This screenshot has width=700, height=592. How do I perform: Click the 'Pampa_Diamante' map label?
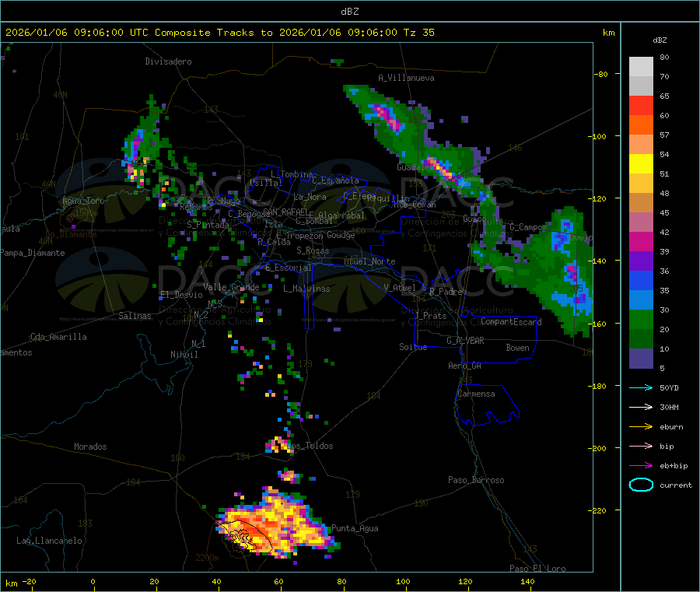[32, 253]
